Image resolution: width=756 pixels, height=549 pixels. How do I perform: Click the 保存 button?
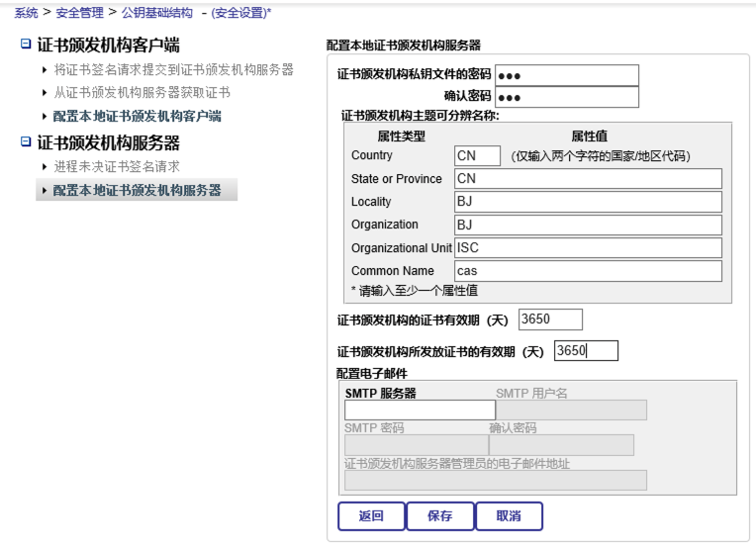pos(439,516)
